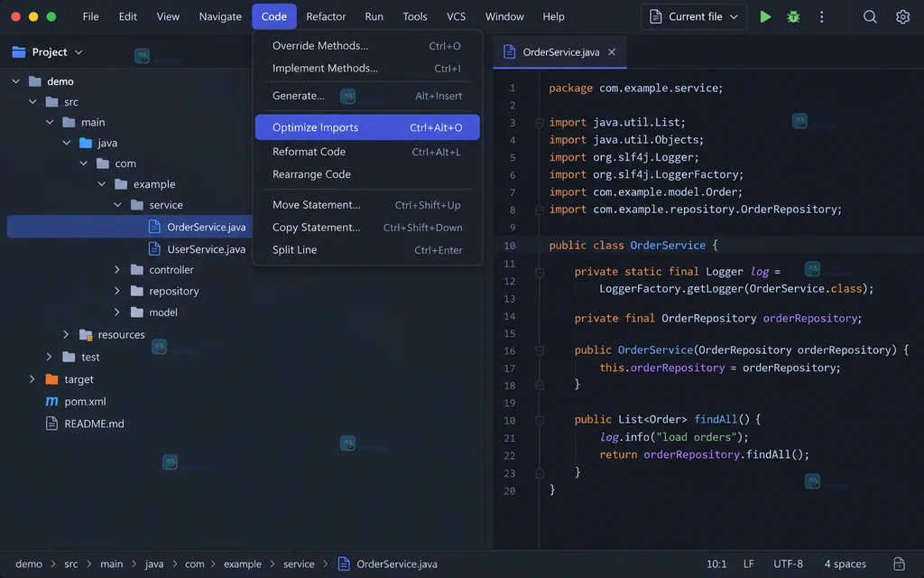Start debugging with the bug icon

point(793,16)
